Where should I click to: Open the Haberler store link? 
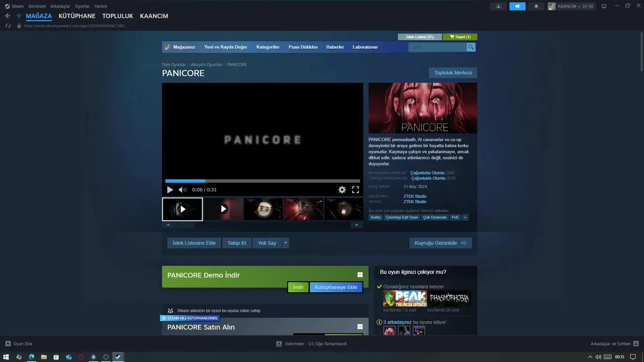(x=335, y=47)
